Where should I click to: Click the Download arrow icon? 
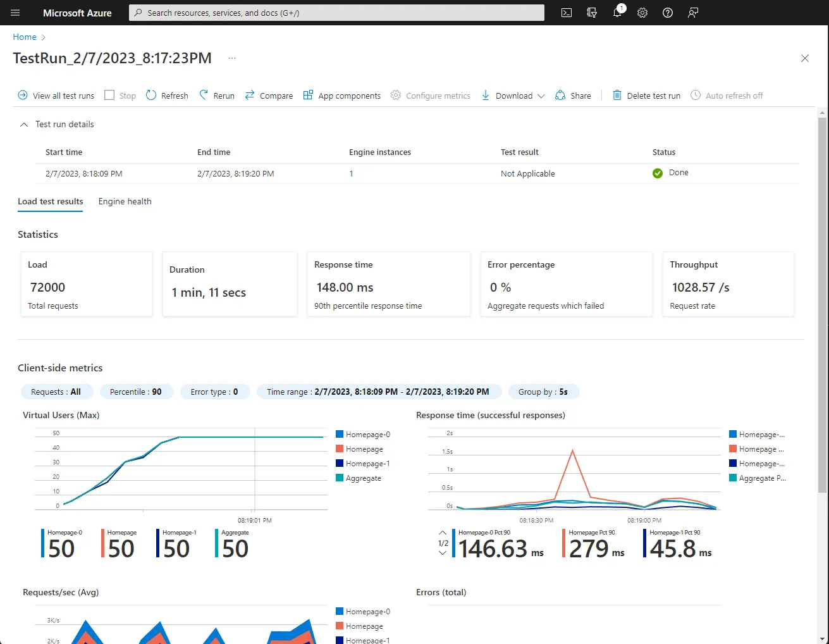(x=486, y=95)
